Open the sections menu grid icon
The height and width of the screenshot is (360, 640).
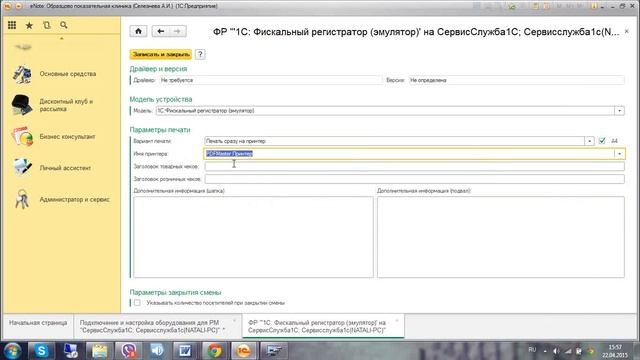point(12,25)
